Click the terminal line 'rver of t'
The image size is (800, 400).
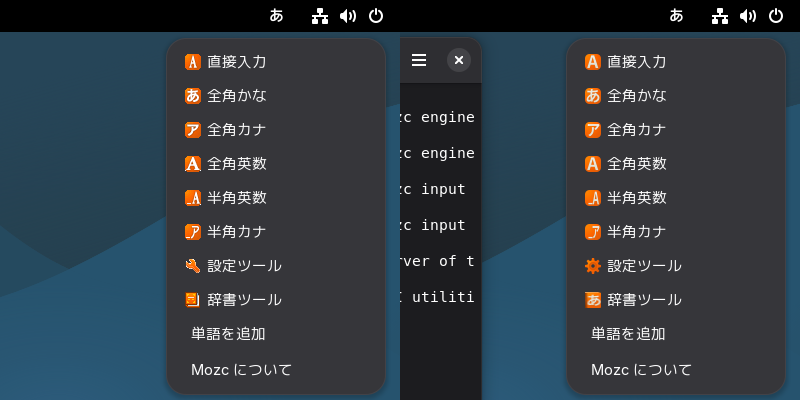[x=437, y=261]
